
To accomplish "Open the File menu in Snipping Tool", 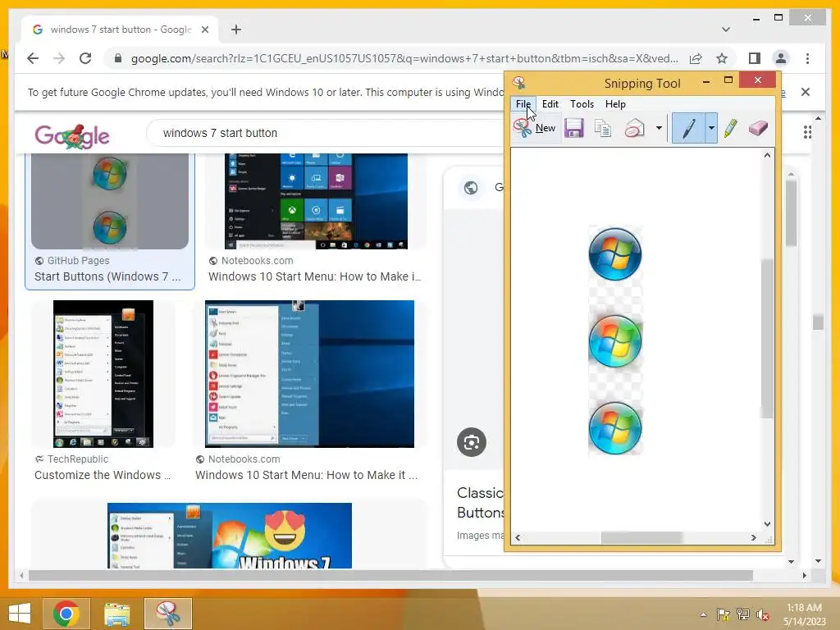I will [523, 104].
